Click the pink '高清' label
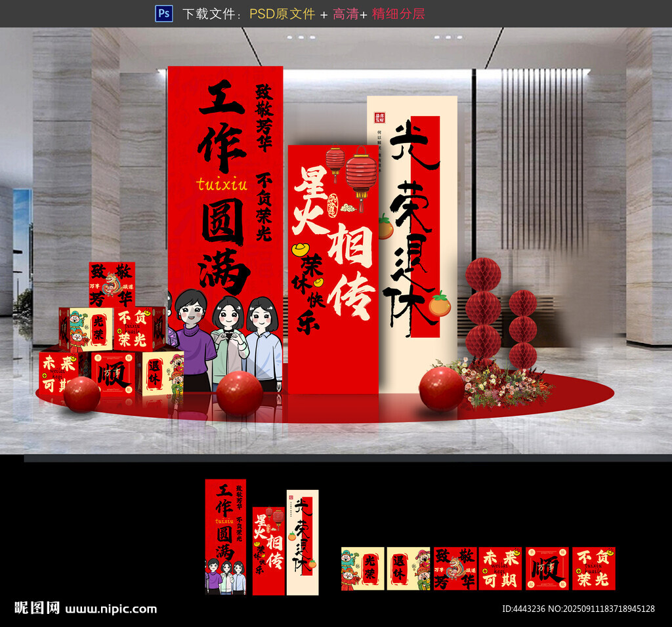Viewport: 672px width, 627px height. [x=345, y=14]
